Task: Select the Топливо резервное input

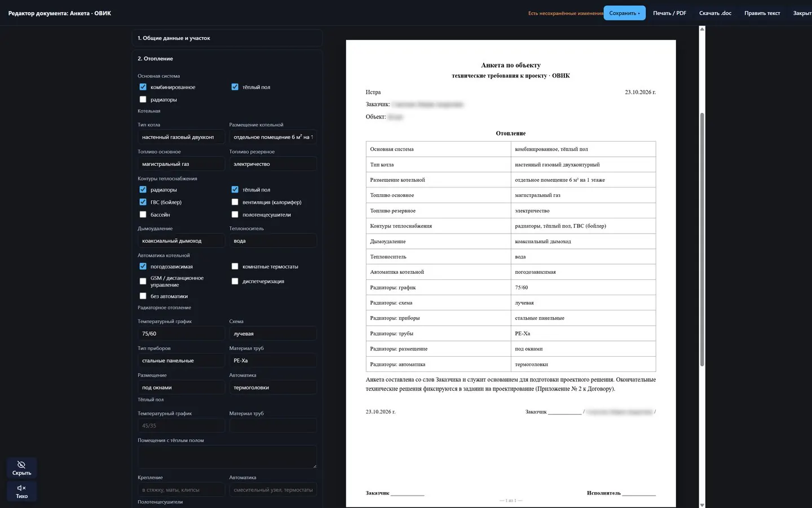Action: click(273, 164)
